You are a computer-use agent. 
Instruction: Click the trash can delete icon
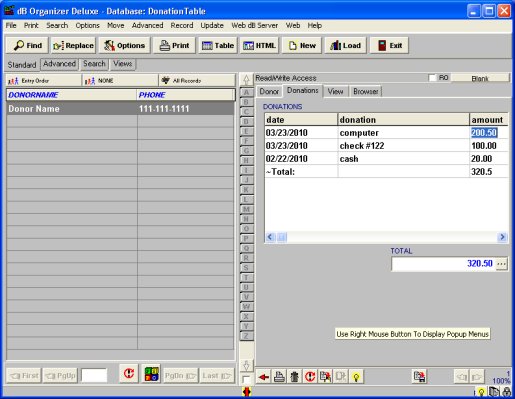pyautogui.click(x=295, y=377)
